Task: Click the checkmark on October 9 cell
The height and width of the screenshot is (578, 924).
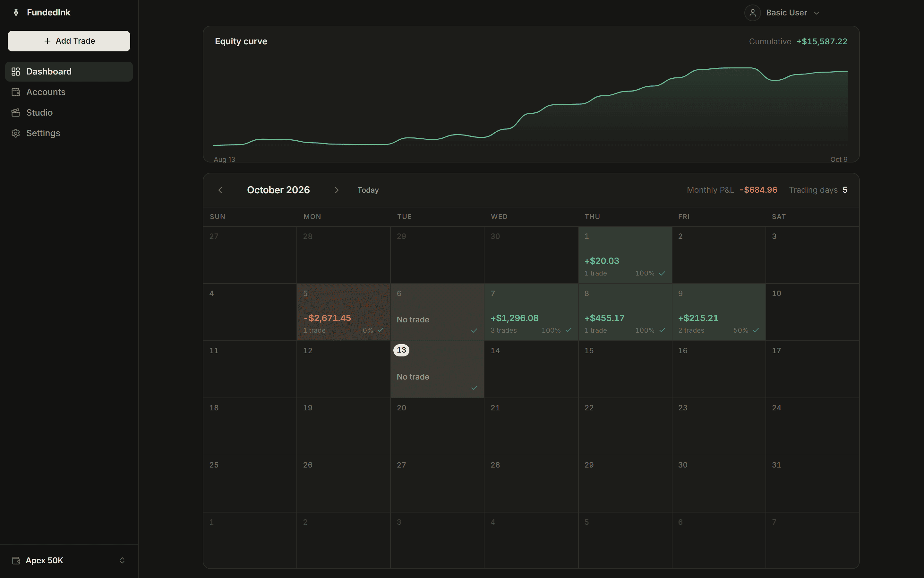Action: tap(756, 330)
